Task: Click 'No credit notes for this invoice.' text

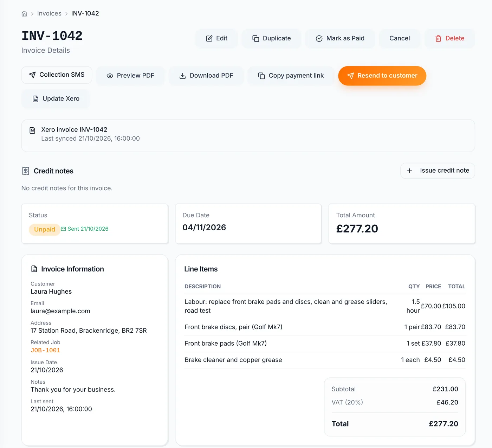Action: coord(67,188)
